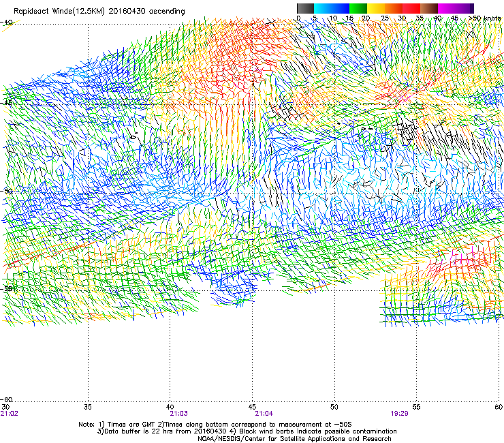Click the longitude axis label '60'

point(499,407)
